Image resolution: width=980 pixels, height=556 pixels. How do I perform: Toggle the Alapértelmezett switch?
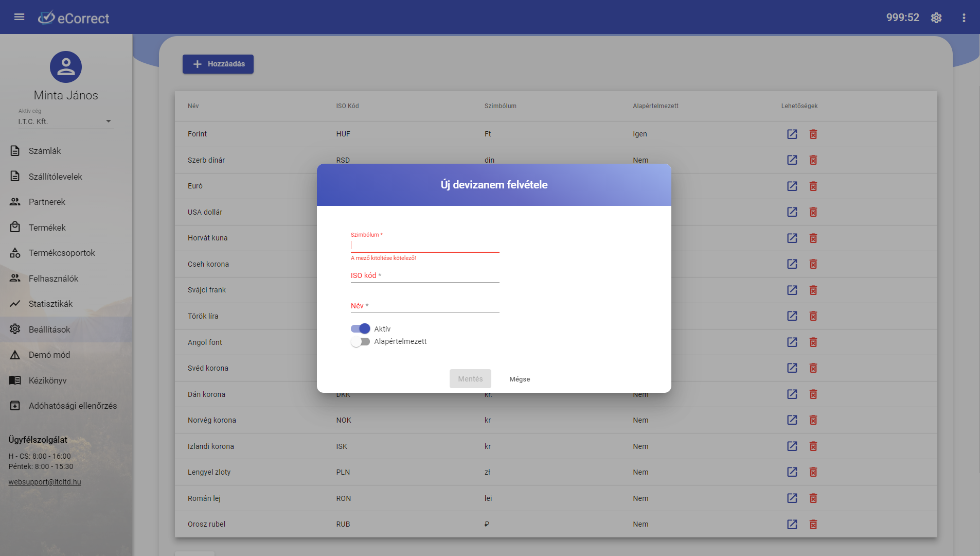(x=360, y=341)
